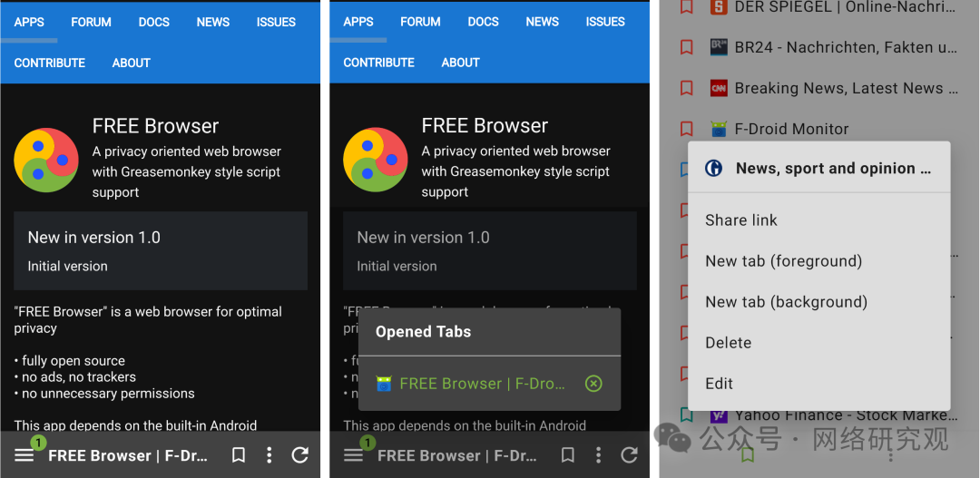Reload the page in left screenshot
This screenshot has height=478, width=980.
pyautogui.click(x=300, y=455)
